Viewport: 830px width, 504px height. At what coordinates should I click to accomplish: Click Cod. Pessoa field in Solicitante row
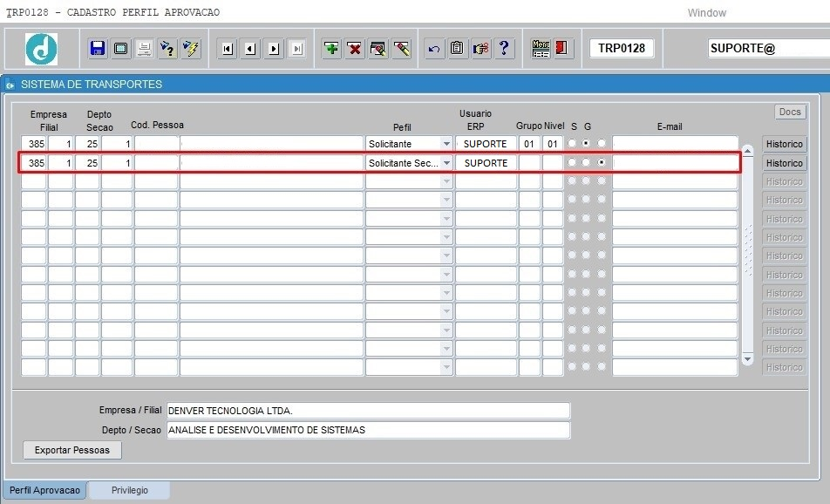click(x=156, y=144)
